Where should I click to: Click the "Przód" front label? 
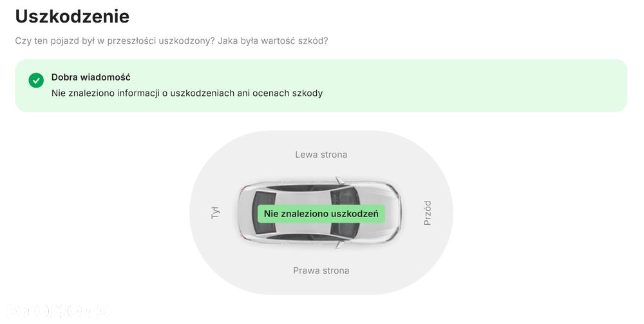[x=427, y=213]
